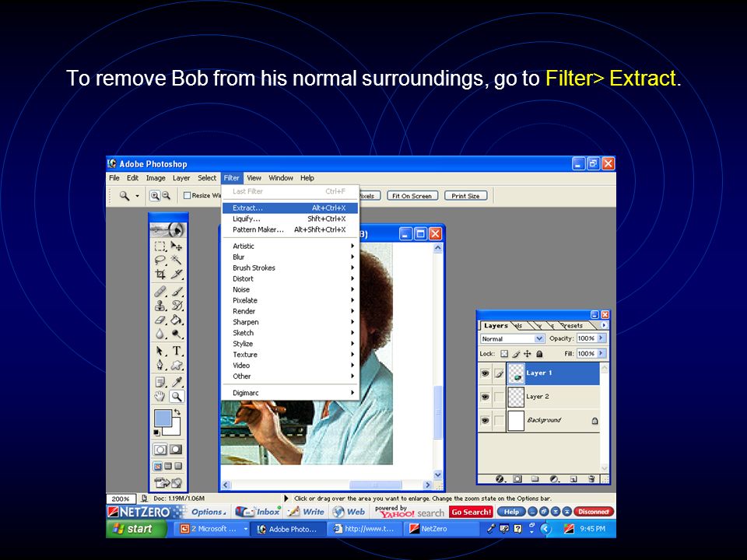The image size is (747, 560).
Task: Select the Type tool
Action: (177, 351)
